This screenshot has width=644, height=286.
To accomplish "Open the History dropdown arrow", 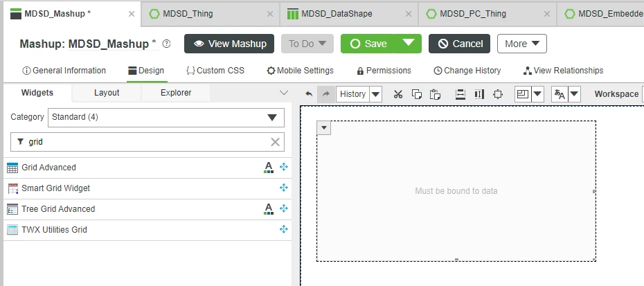I will (375, 94).
